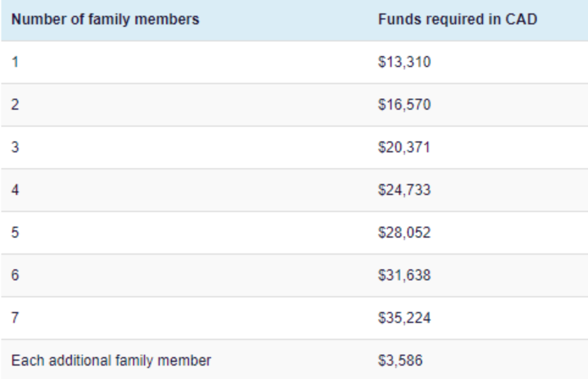Click the empty space between 7 and $35,224
588x379 pixels.
click(201, 317)
